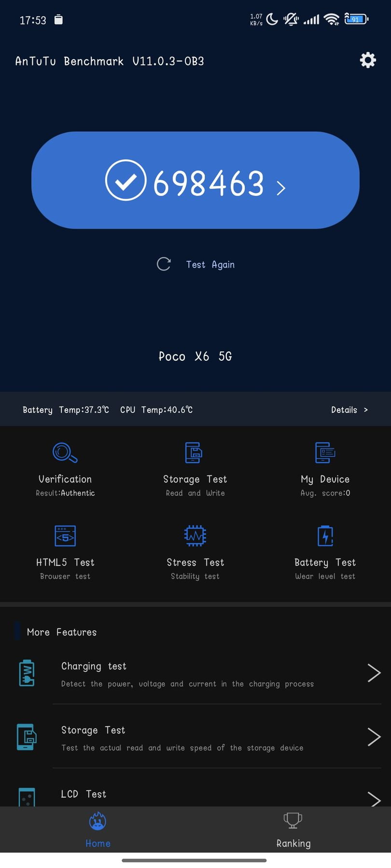The image size is (391, 868).
Task: Tap the AnTuTu Benchmark V11.0.3-OB3 title
Action: (x=110, y=61)
